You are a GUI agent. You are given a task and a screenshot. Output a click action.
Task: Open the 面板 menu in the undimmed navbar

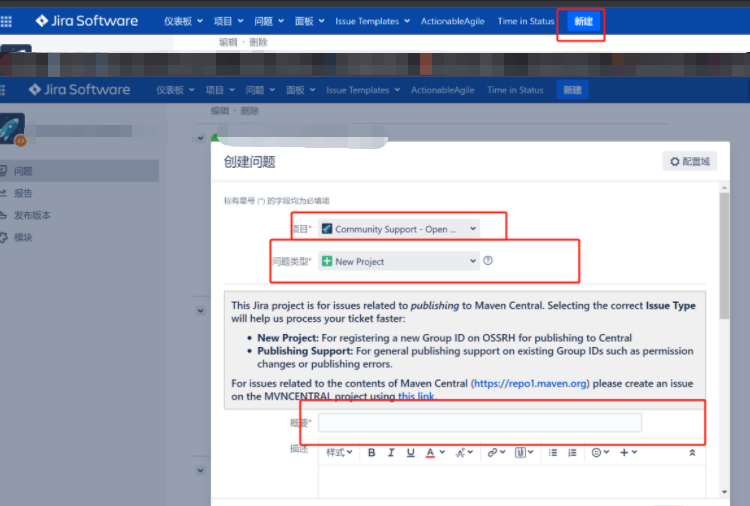coord(310,21)
